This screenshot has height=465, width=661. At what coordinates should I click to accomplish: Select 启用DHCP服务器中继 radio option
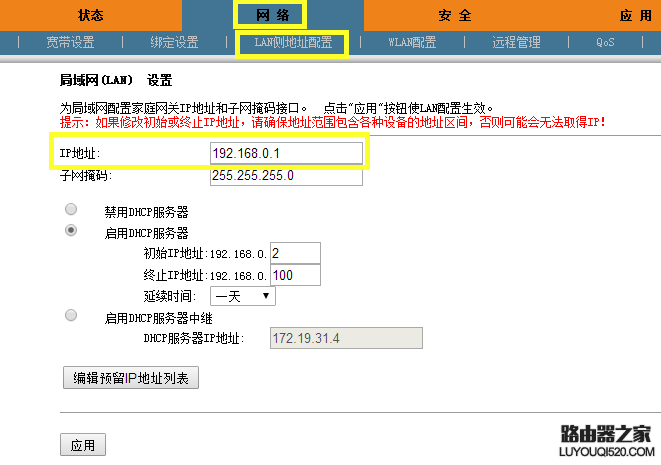point(71,315)
